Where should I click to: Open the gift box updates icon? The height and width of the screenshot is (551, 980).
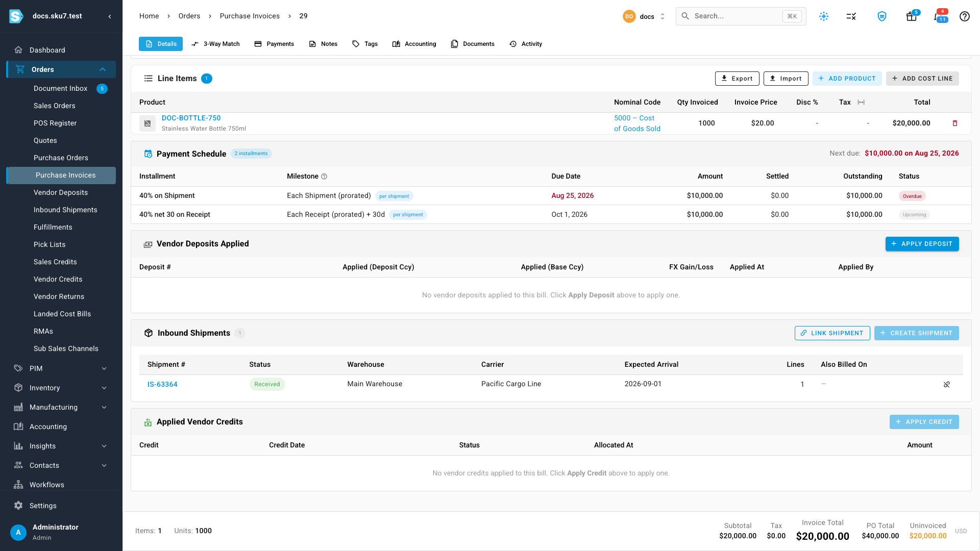(912, 16)
